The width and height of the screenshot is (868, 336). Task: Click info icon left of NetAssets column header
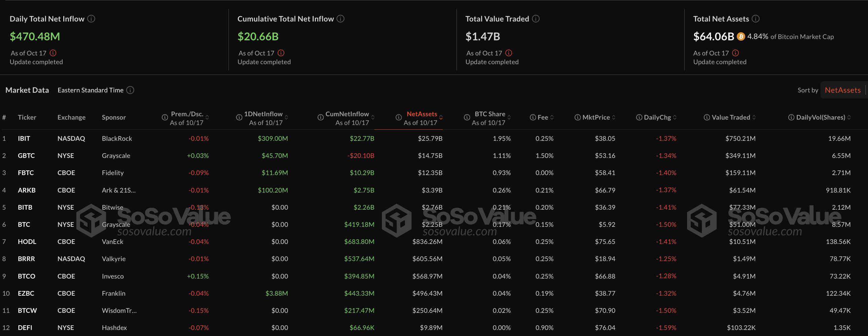[x=399, y=117]
